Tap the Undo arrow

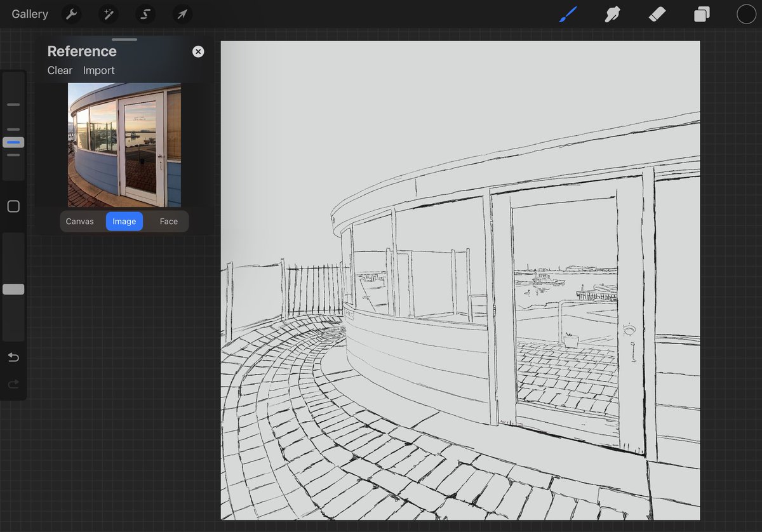13,357
